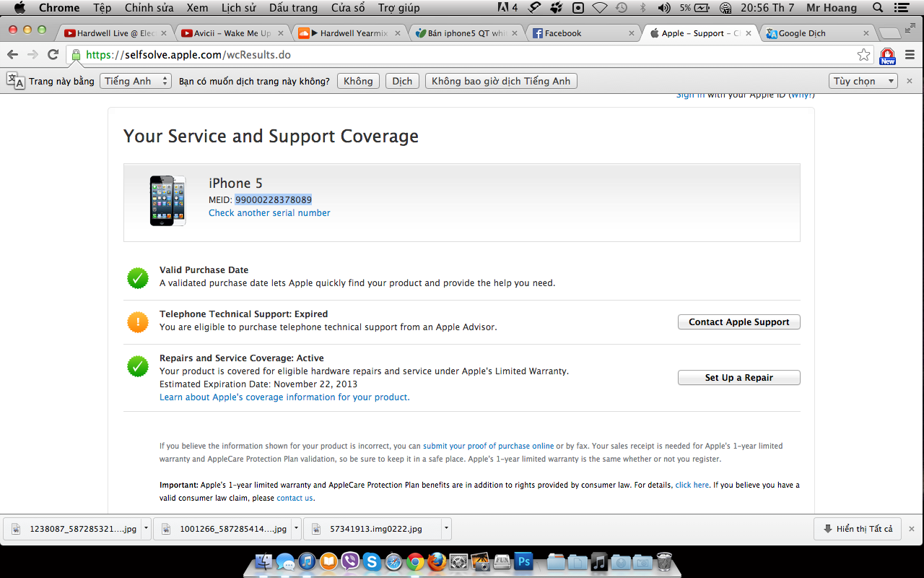Click Learn about Apple's coverage information link

tap(284, 397)
